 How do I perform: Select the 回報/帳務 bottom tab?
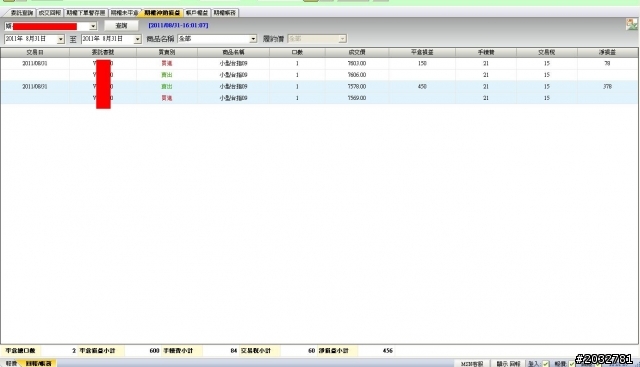point(38,363)
